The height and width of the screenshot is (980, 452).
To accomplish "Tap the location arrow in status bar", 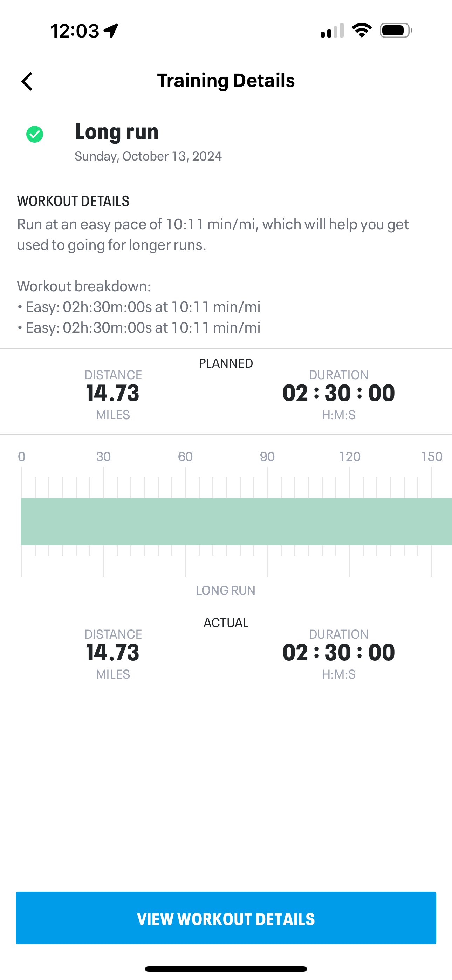I will click(x=111, y=31).
